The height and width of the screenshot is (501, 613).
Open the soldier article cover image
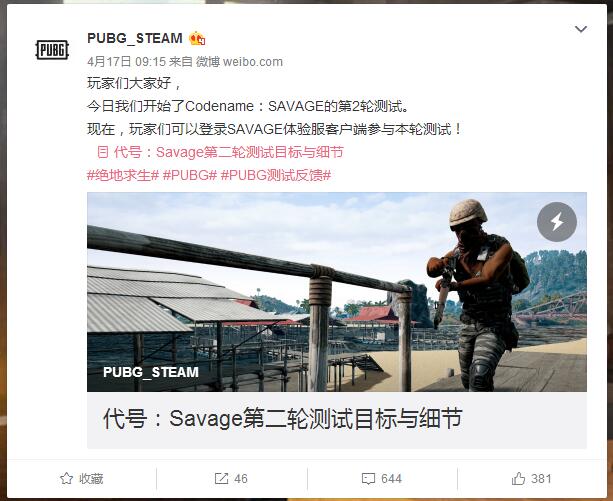(x=337, y=292)
